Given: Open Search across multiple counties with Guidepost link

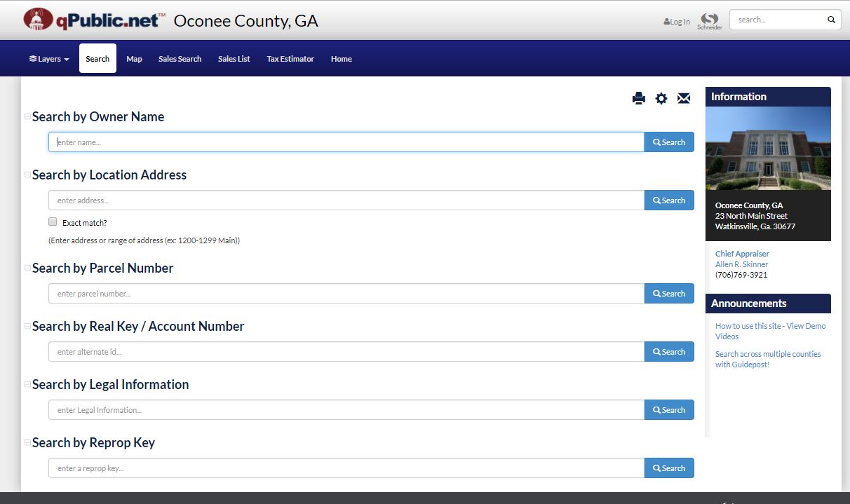Looking at the screenshot, I should (x=768, y=359).
